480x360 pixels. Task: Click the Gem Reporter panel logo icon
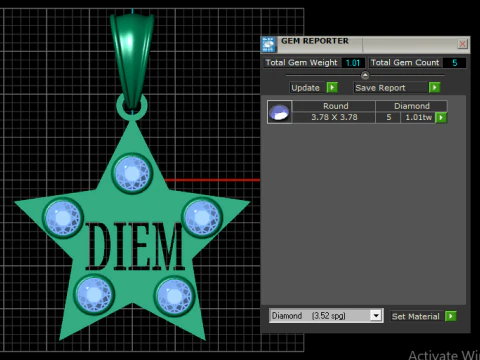pos(268,45)
